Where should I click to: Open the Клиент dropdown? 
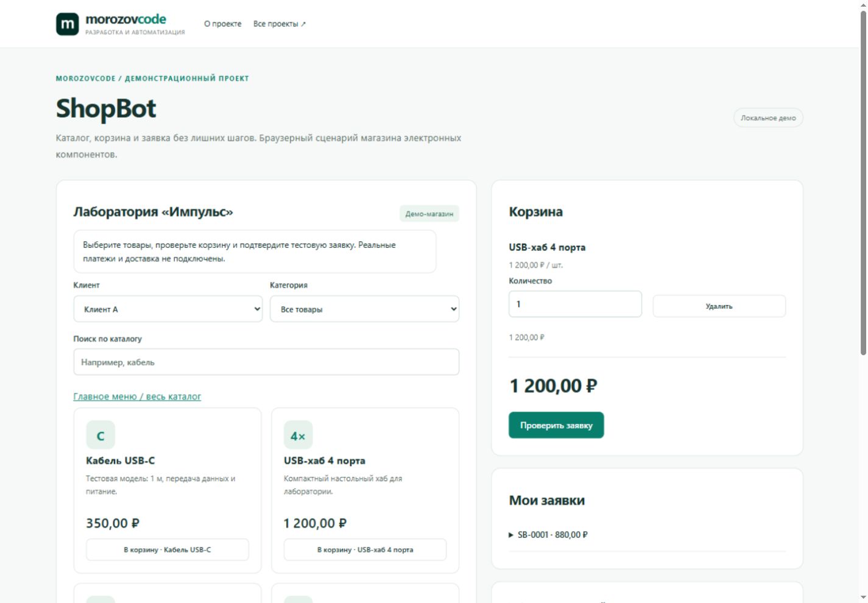pos(168,309)
